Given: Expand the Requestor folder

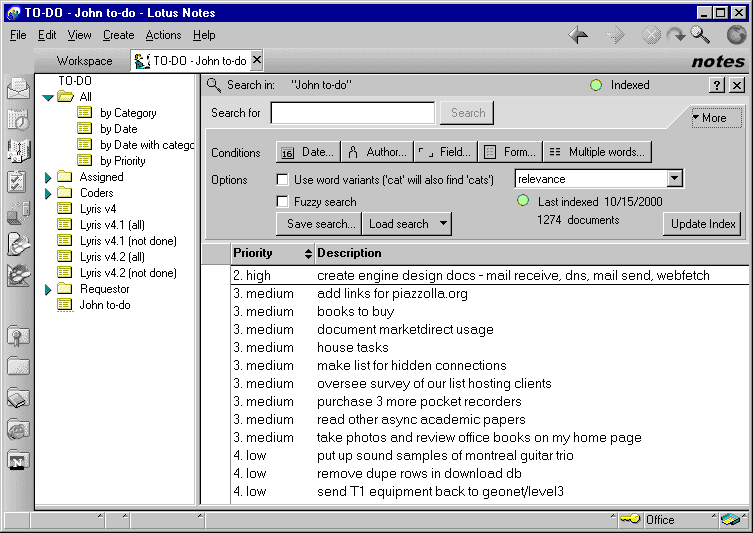Looking at the screenshot, I should (x=48, y=289).
